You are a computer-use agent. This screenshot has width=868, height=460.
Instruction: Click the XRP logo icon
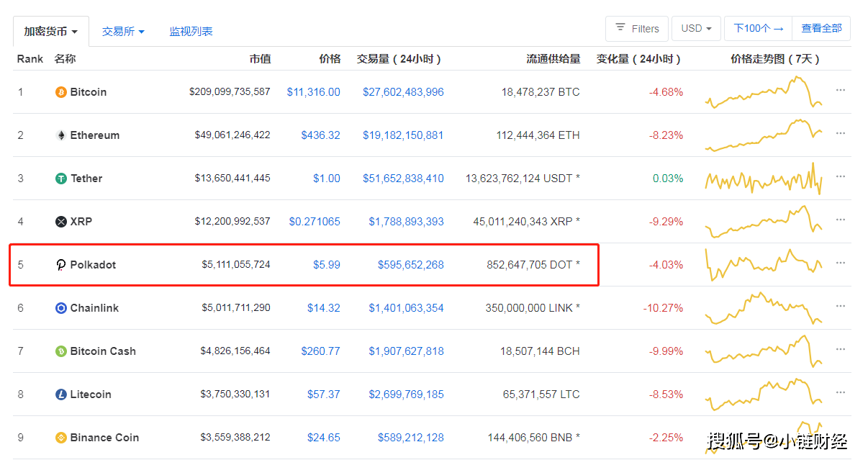tap(61, 222)
